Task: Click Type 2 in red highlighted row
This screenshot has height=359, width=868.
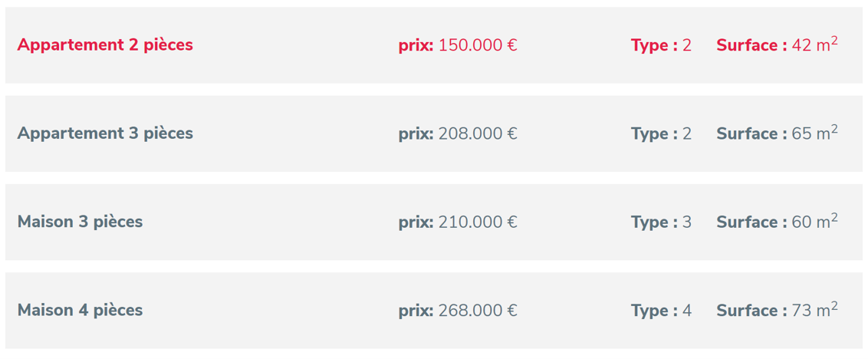Action: pyautogui.click(x=661, y=45)
